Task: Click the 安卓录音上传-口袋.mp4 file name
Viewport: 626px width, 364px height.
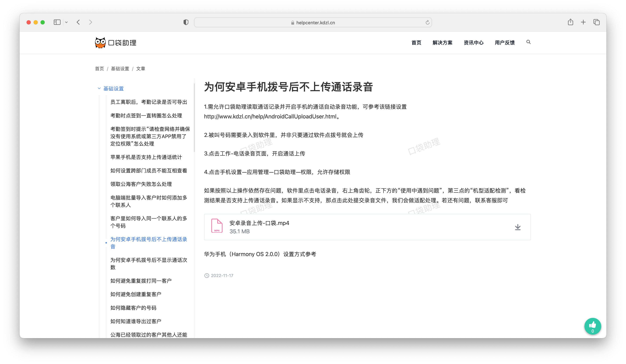Action: [x=259, y=223]
